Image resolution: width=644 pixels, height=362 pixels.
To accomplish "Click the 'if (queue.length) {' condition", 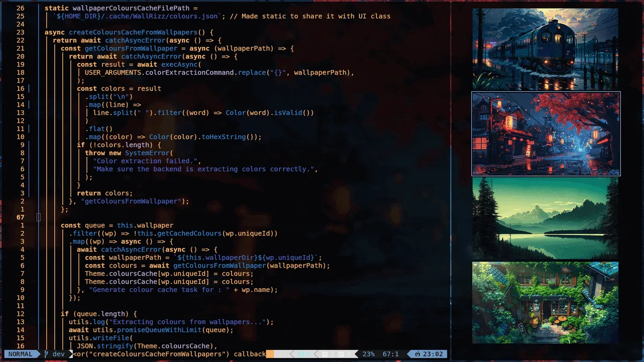I will [99, 314].
